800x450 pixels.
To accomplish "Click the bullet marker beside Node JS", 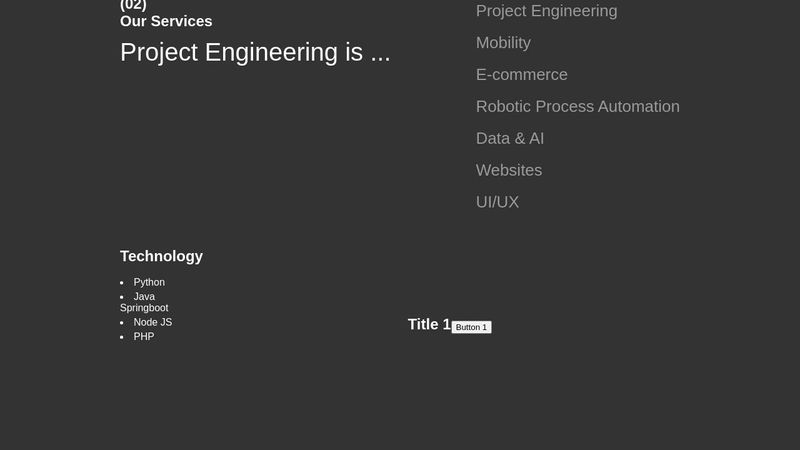I will (122, 323).
